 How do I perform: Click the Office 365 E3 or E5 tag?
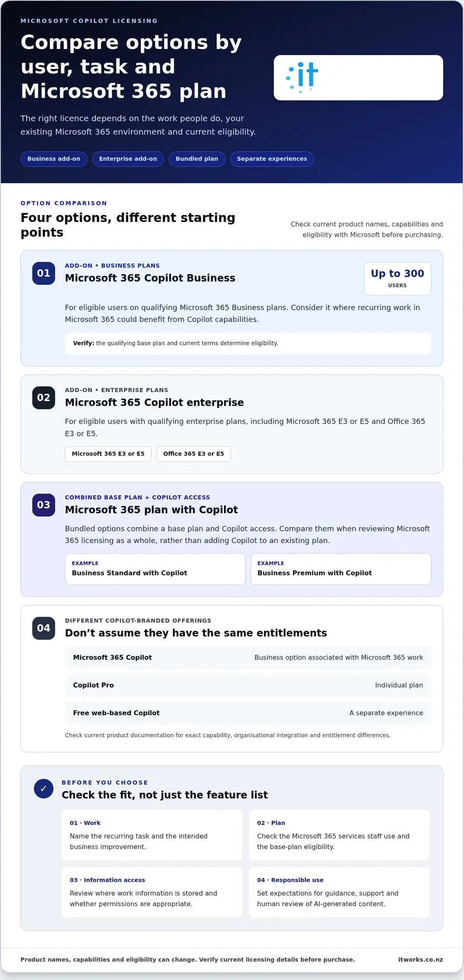[x=193, y=454]
